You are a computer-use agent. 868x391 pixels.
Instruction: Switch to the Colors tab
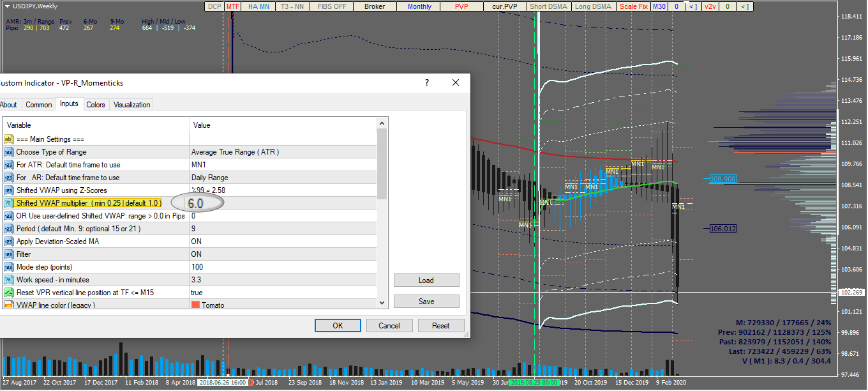coord(96,105)
